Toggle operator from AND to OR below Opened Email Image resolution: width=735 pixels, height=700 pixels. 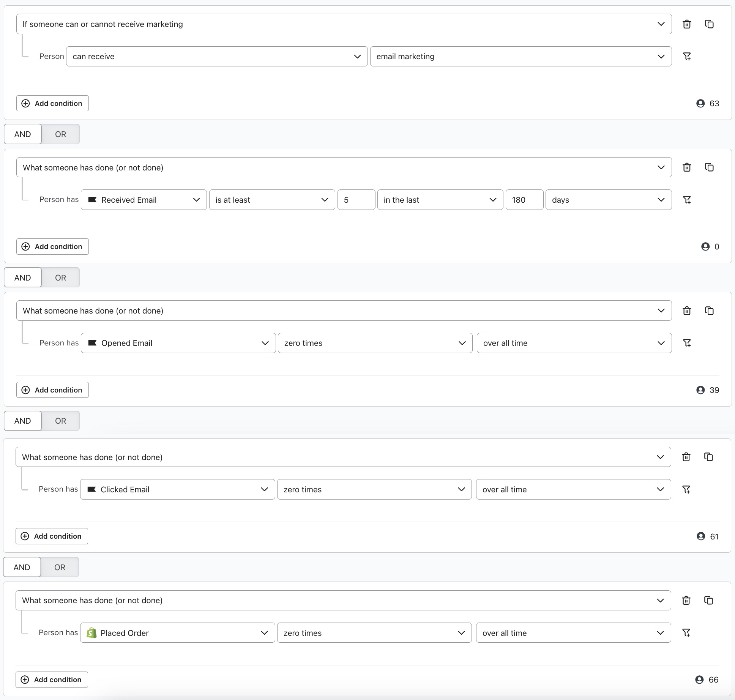point(60,421)
